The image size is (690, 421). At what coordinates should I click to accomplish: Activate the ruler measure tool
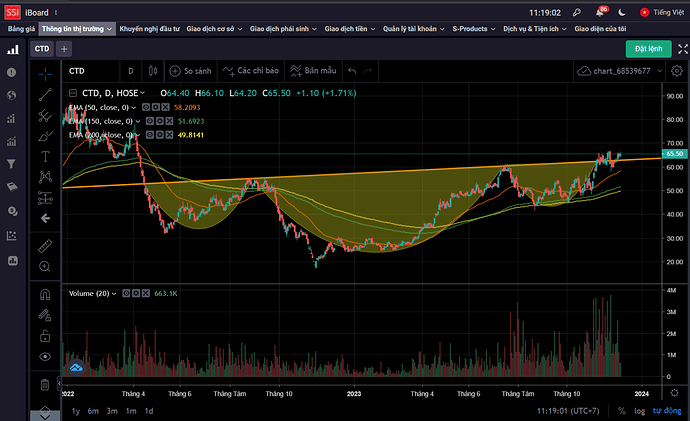45,245
